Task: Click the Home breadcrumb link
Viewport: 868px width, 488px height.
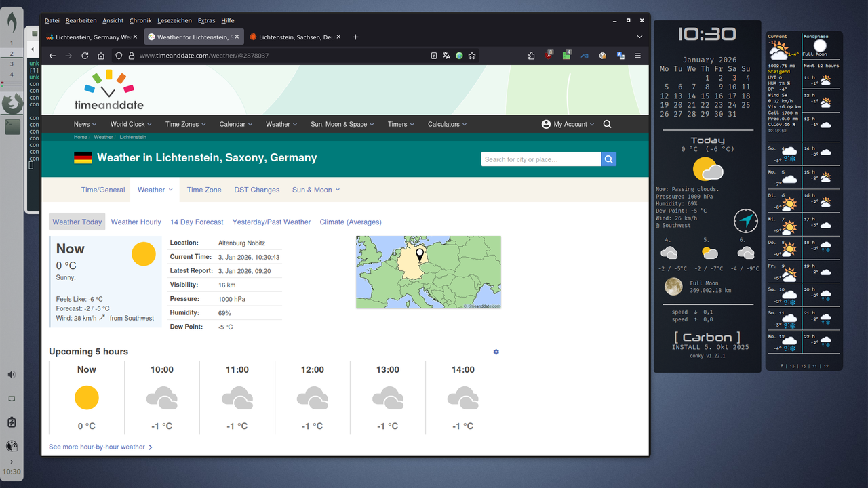Action: coord(81,137)
